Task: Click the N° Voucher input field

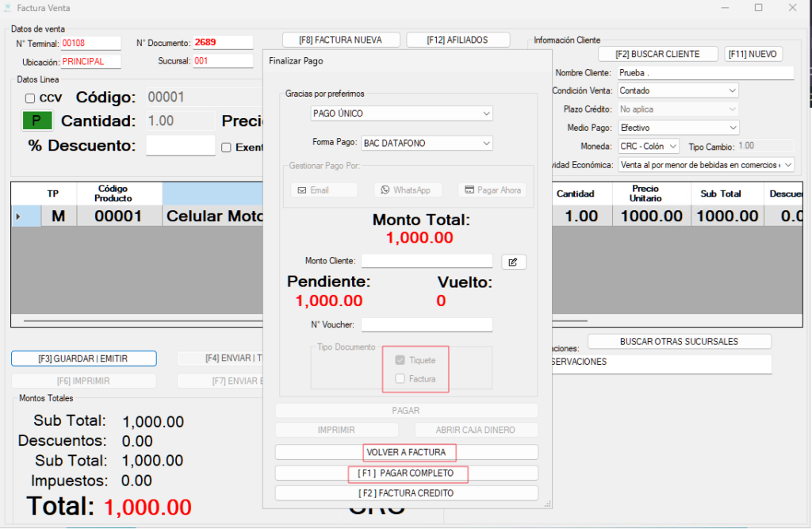Action: point(427,324)
